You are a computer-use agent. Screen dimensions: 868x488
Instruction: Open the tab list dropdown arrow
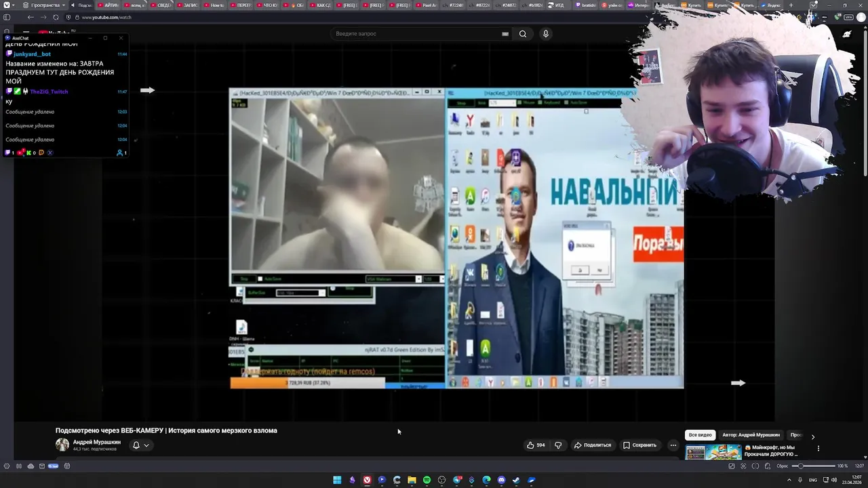pyautogui.click(x=813, y=5)
